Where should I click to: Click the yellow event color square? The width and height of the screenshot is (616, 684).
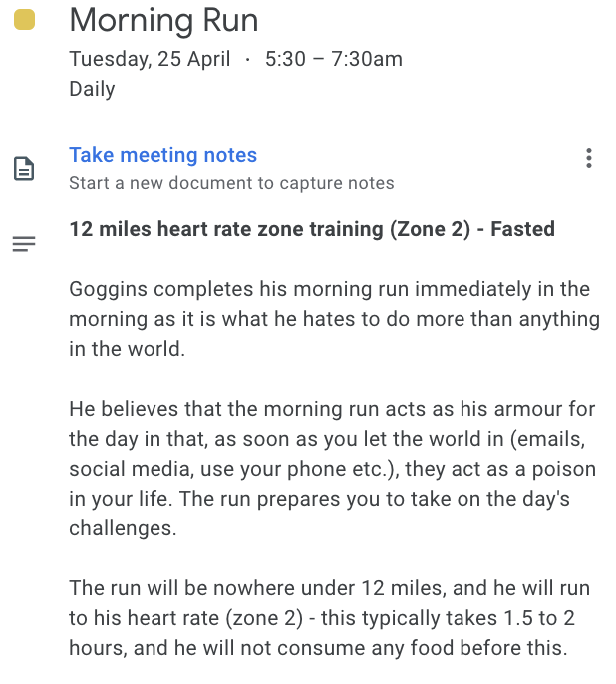(24, 20)
